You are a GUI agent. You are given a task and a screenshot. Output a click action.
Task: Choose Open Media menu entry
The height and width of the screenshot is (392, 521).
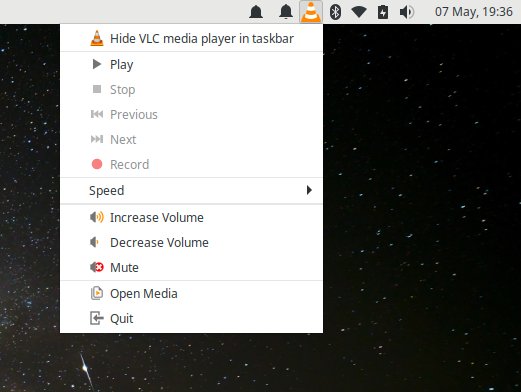[x=191, y=294]
